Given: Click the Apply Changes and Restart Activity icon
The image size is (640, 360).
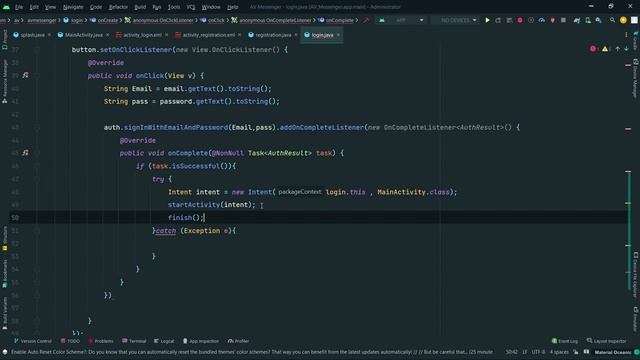Looking at the screenshot, I should click(x=498, y=20).
